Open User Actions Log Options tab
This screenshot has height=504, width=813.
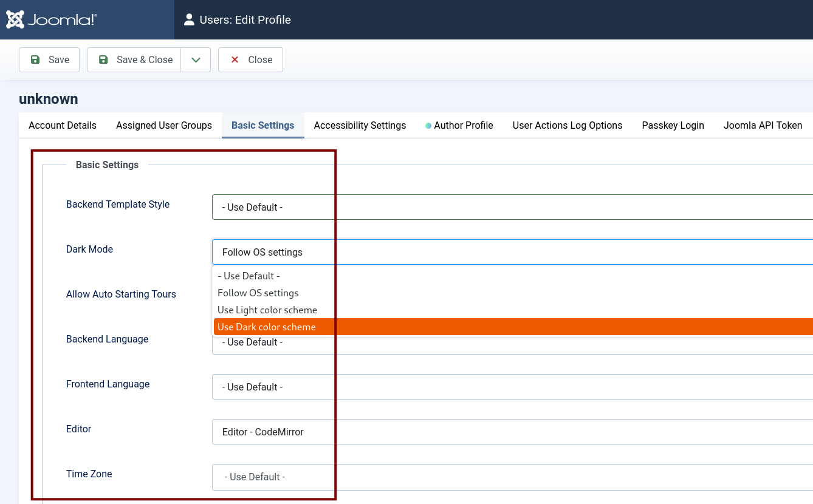[x=567, y=125]
